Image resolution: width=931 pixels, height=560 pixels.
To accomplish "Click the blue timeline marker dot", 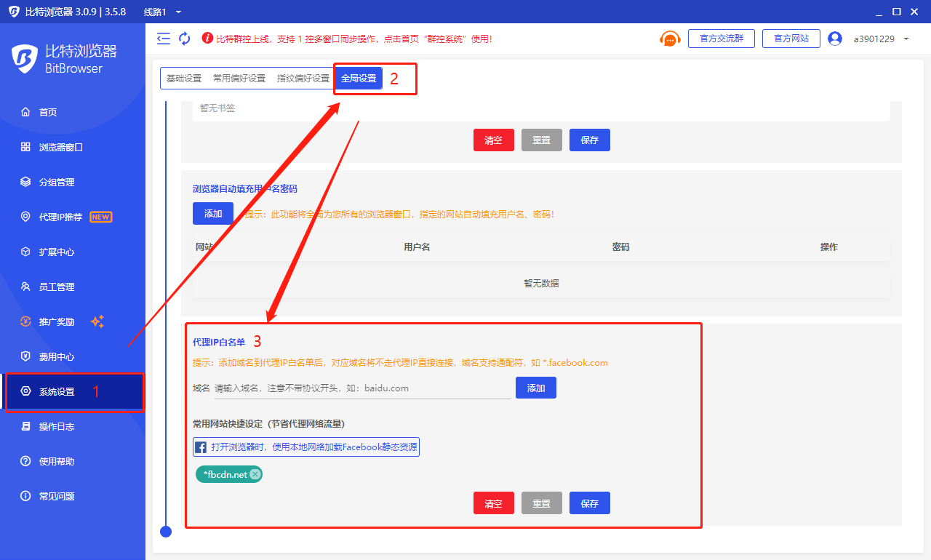I will coord(166,532).
